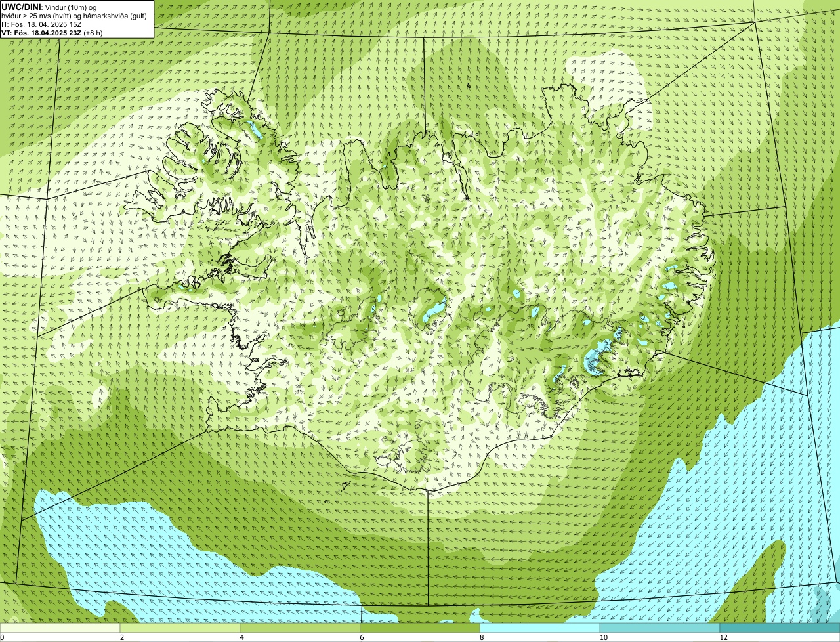The width and height of the screenshot is (840, 642).
Task: Click the scale label "4"
Action: pos(242,637)
